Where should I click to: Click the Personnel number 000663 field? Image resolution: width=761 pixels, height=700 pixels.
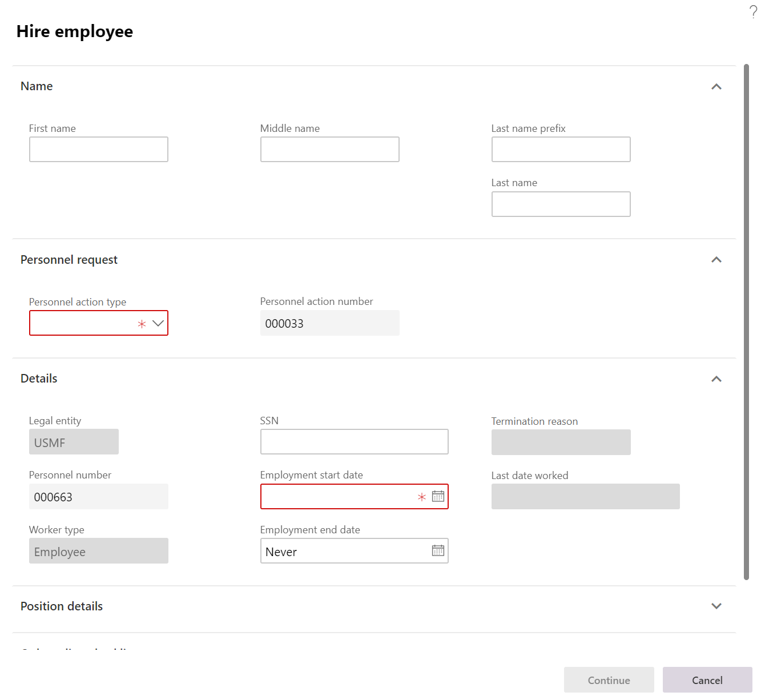(x=98, y=496)
